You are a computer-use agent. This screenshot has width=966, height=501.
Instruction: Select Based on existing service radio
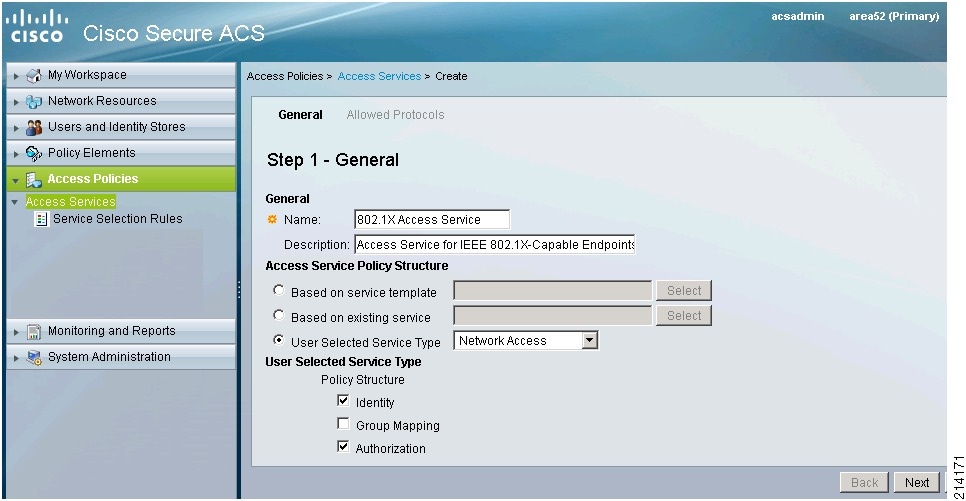point(278,315)
